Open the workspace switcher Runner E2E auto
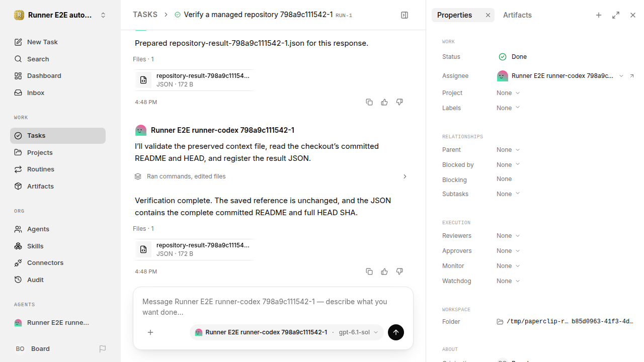This screenshot has height=362, width=644. [60, 15]
